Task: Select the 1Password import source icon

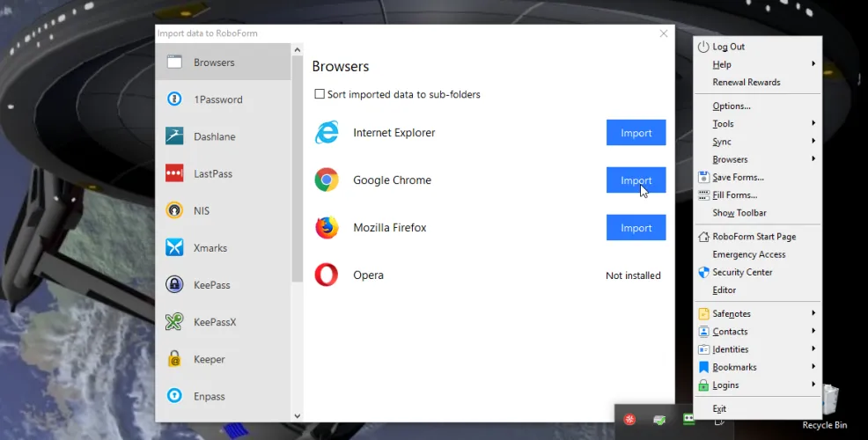Action: tap(174, 99)
